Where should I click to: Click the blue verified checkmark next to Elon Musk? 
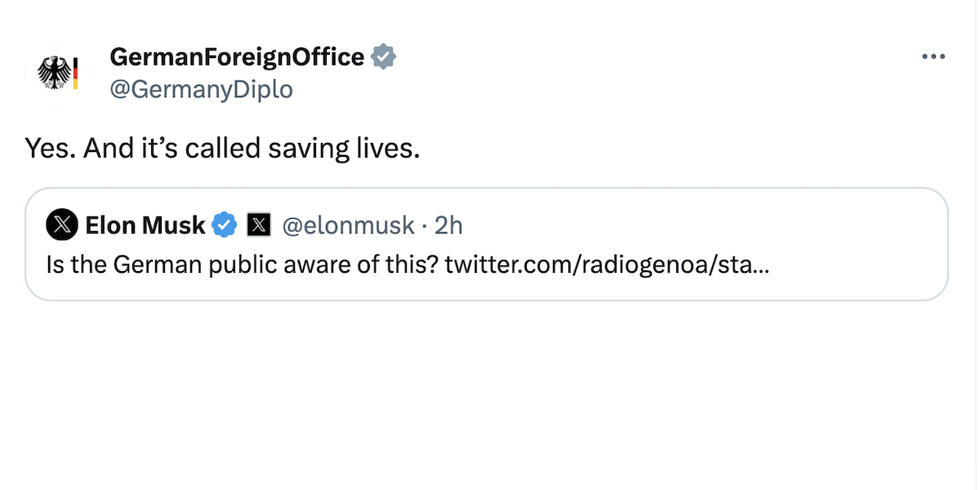click(225, 225)
